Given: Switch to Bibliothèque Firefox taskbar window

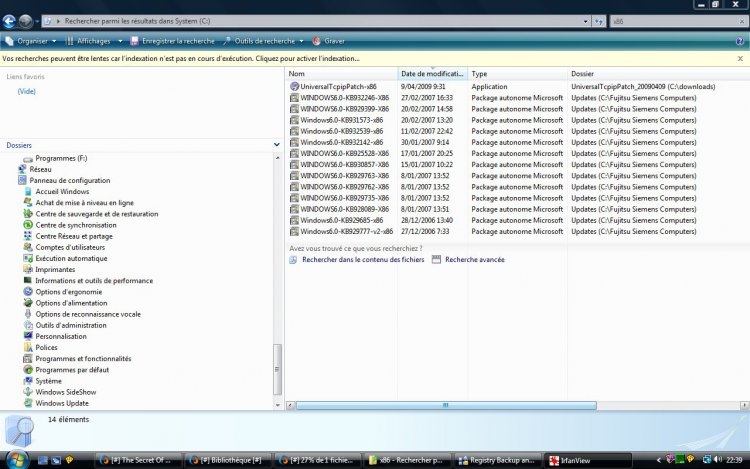Looking at the screenshot, I should pos(227,460).
